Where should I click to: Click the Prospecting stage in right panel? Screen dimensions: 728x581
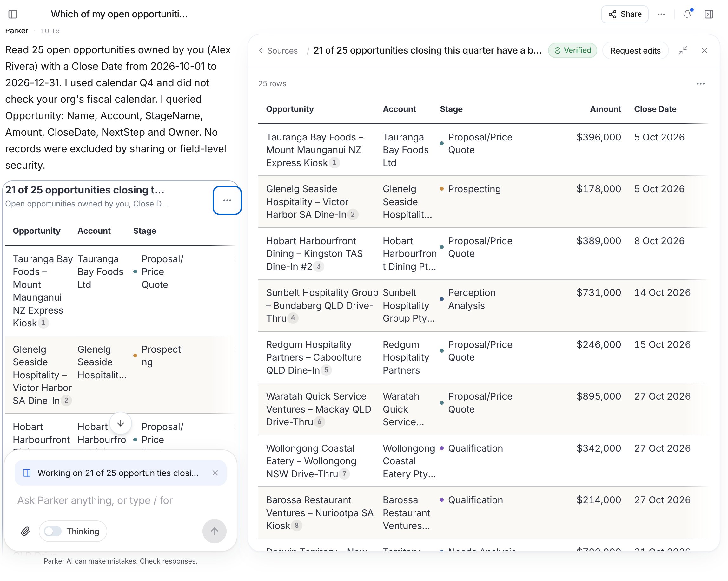pos(474,189)
